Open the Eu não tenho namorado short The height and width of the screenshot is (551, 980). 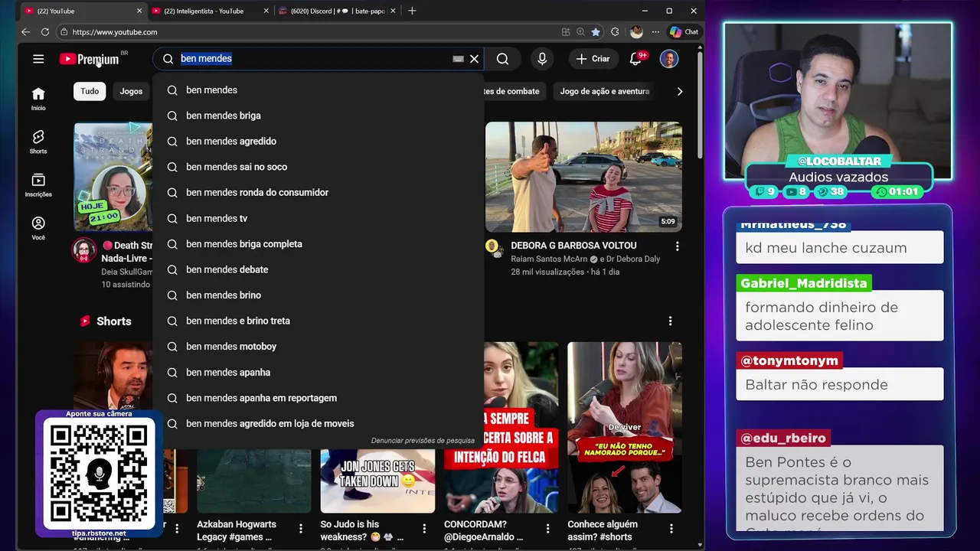[625, 427]
